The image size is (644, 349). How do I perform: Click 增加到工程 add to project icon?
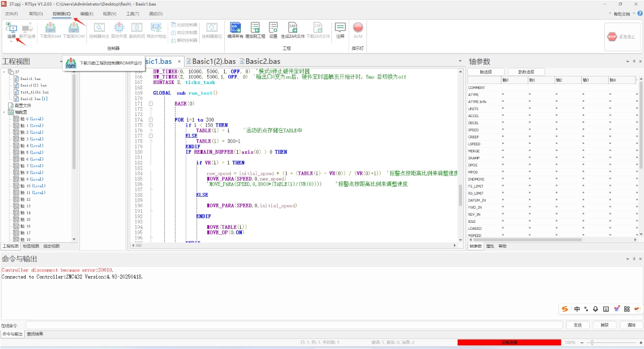[x=255, y=28]
